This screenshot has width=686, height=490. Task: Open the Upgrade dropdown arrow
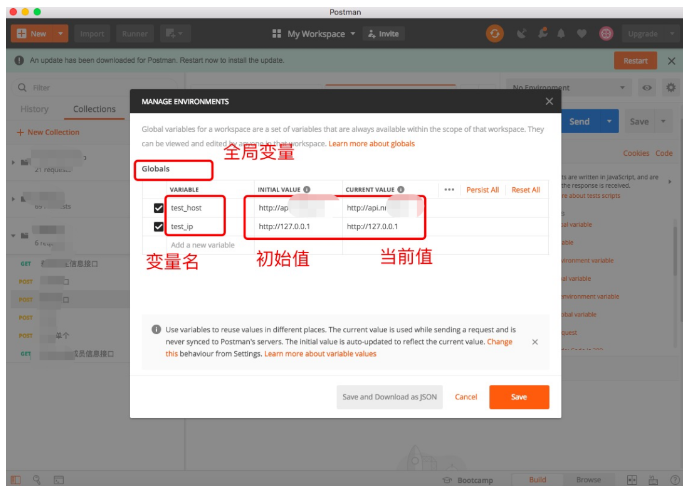tap(672, 34)
